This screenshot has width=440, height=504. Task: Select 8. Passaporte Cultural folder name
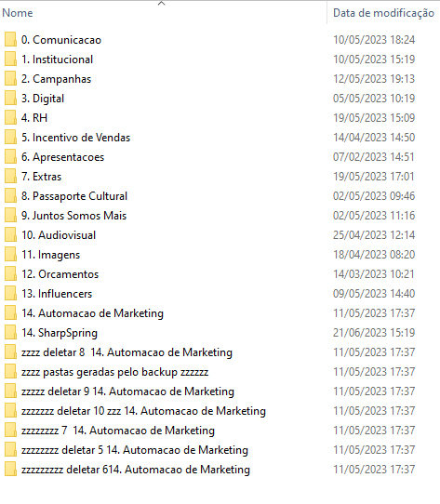74,196
